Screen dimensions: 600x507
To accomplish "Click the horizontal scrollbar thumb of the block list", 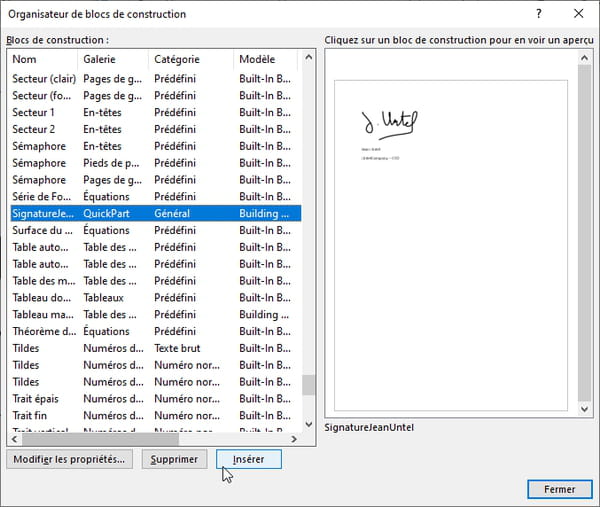I will (100, 439).
